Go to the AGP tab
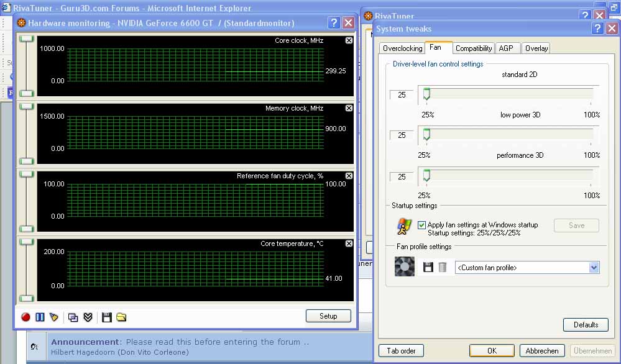This screenshot has height=364, width=621. [x=506, y=48]
